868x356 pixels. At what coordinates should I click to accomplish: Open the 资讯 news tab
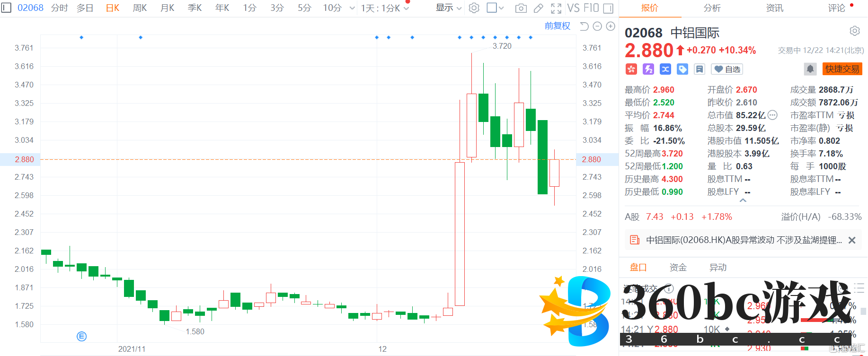pyautogui.click(x=775, y=8)
